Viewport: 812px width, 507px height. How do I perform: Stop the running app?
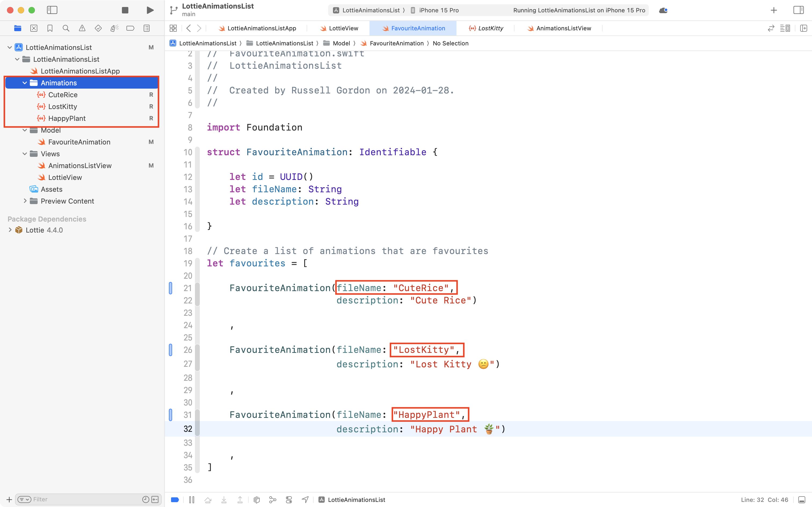tap(125, 10)
